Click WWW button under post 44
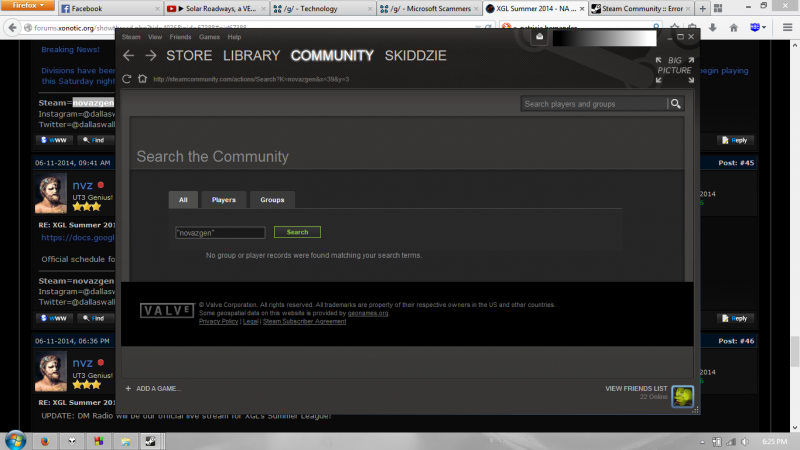 click(54, 140)
